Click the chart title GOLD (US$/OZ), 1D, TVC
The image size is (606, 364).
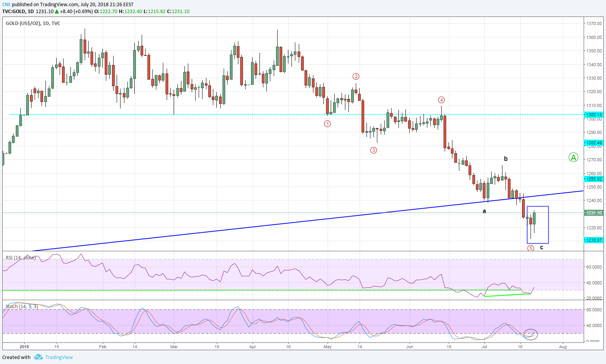[x=33, y=23]
